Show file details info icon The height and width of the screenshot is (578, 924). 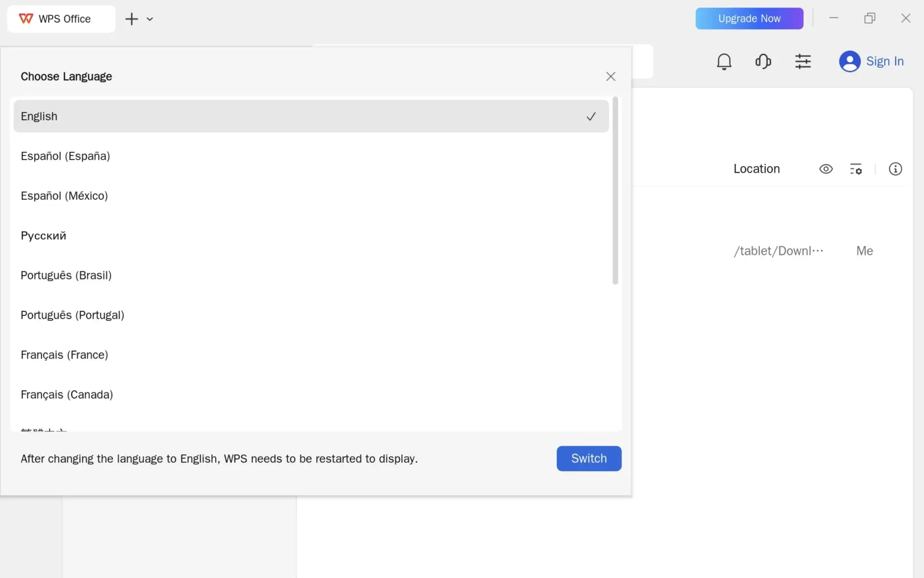click(895, 169)
